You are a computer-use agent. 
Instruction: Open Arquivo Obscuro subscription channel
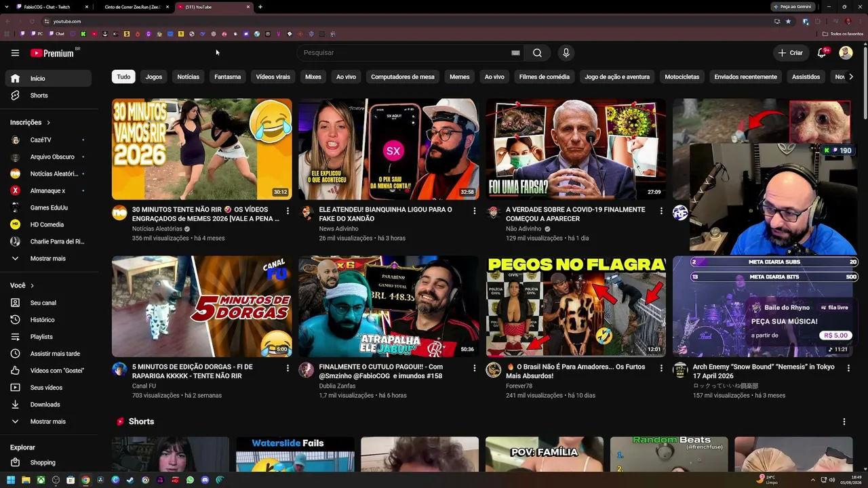pos(47,157)
